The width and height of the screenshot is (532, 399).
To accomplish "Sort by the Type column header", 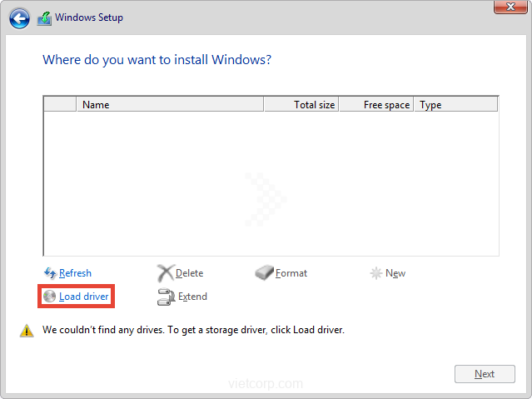I will coord(455,105).
